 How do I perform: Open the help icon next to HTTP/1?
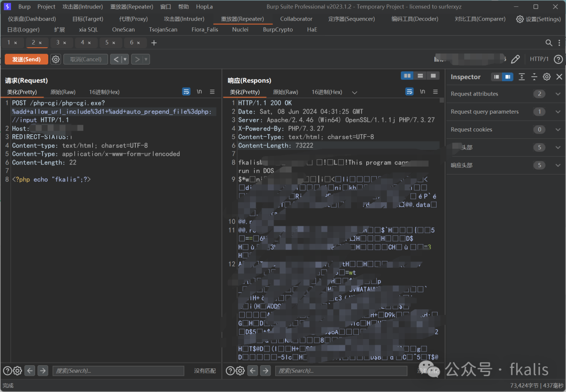[558, 59]
